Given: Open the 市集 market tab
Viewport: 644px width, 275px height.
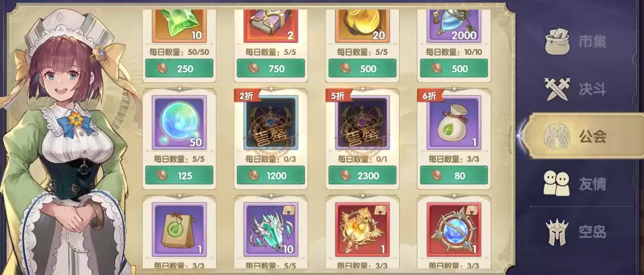Looking at the screenshot, I should [576, 42].
